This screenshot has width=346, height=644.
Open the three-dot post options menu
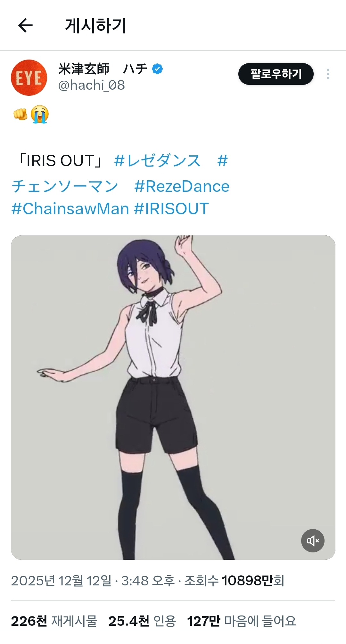tap(328, 74)
